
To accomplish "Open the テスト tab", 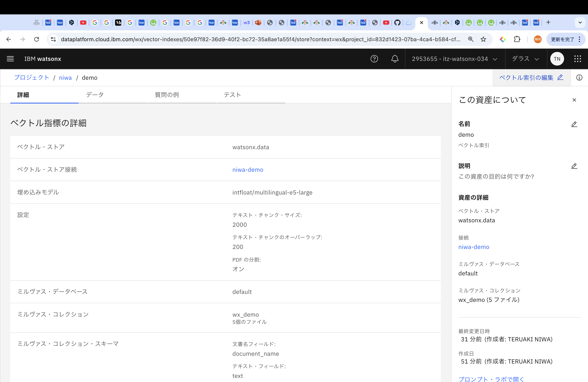I will [232, 95].
